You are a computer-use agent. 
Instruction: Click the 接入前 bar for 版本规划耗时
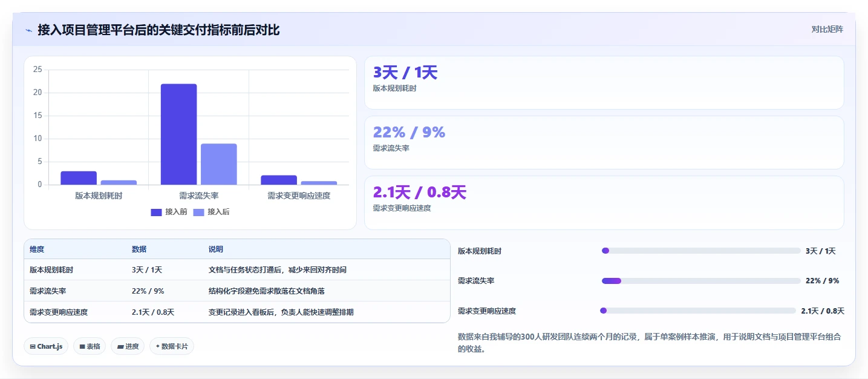79,178
